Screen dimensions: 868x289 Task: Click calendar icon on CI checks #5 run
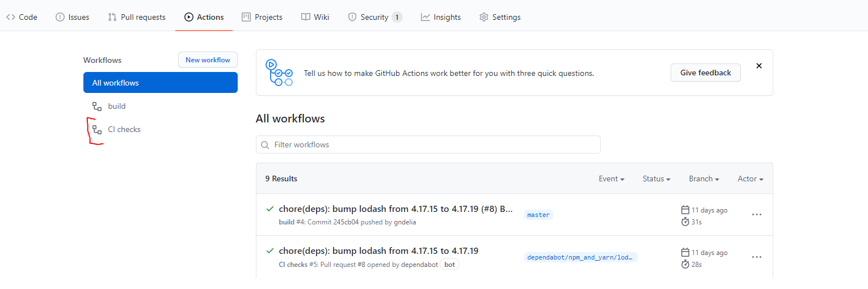[x=685, y=252]
